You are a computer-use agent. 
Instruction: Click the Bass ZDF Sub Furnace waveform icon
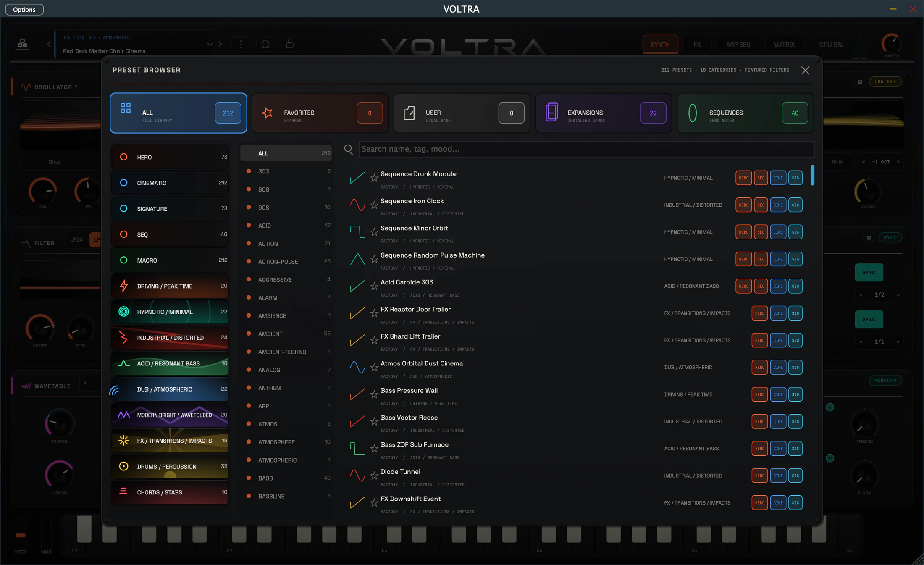[x=357, y=449]
